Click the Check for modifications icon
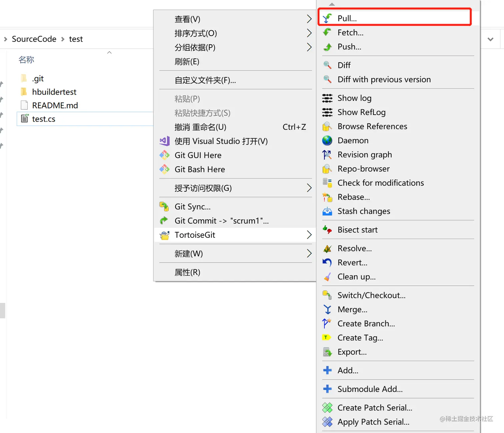Image resolution: width=504 pixels, height=433 pixels. click(x=327, y=183)
